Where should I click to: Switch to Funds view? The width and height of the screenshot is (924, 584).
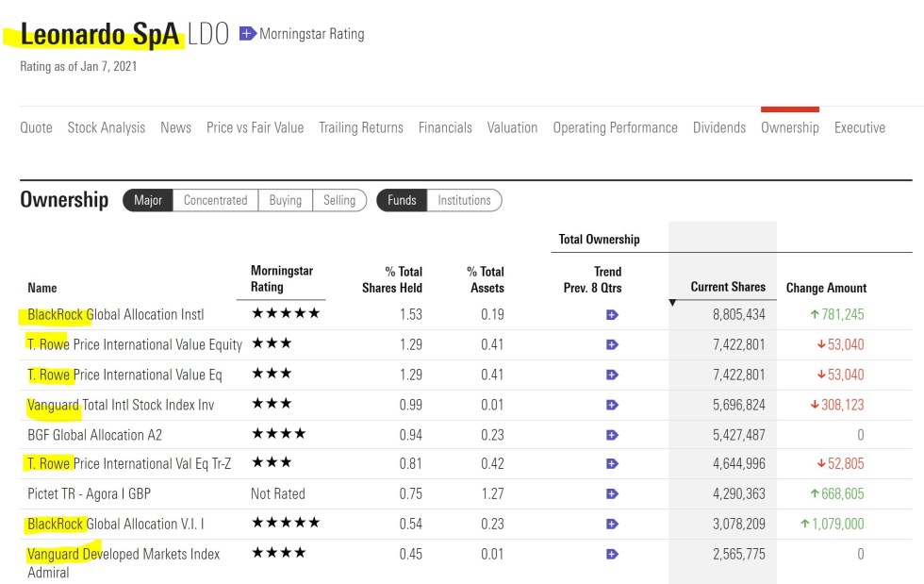(402, 200)
